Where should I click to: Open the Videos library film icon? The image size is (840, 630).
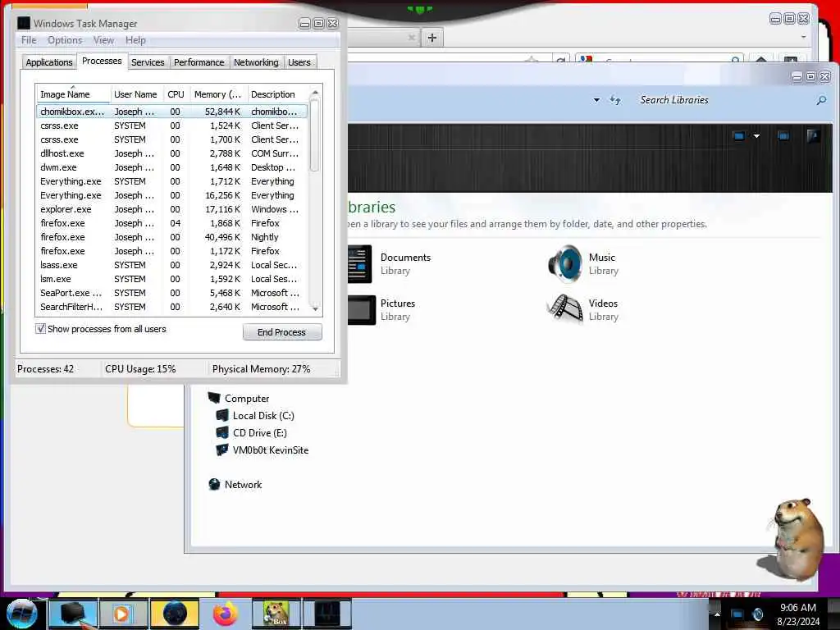click(565, 309)
